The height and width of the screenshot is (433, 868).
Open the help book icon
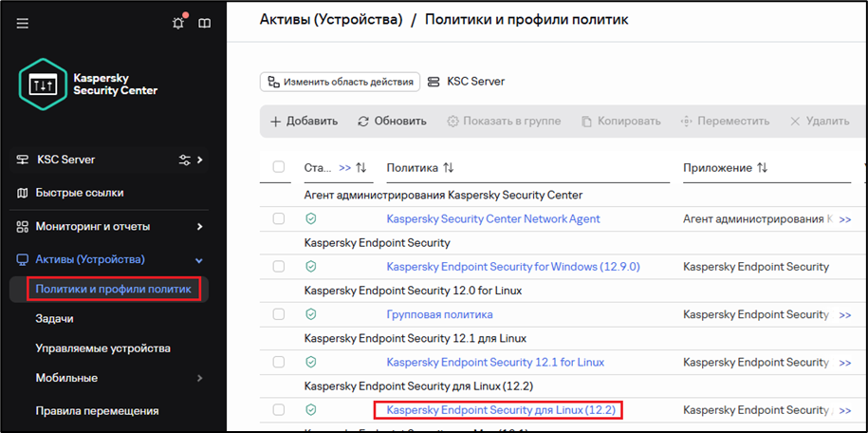[205, 24]
